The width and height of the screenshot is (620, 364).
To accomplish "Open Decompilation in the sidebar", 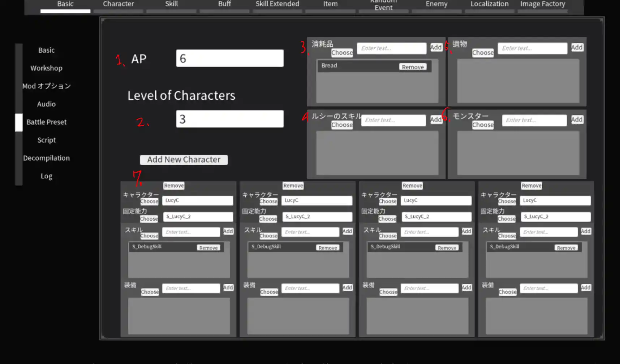I will click(x=46, y=158).
